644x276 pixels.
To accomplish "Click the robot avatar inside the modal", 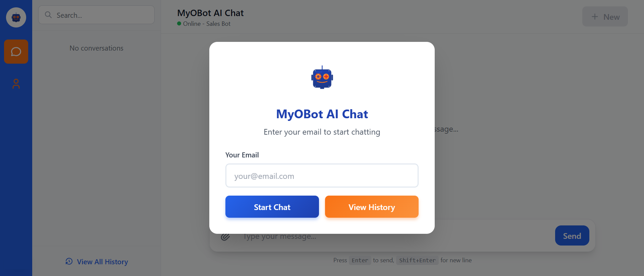I will click(x=322, y=77).
